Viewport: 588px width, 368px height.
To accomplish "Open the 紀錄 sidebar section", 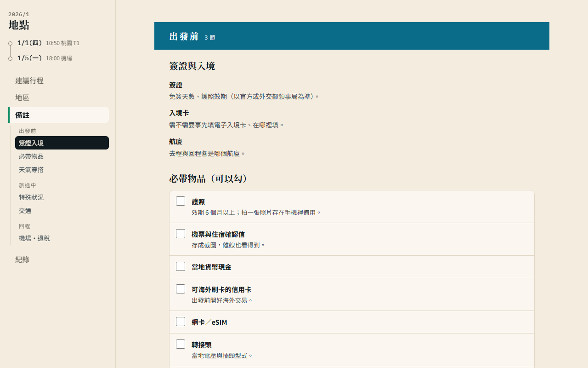I will (x=58, y=259).
